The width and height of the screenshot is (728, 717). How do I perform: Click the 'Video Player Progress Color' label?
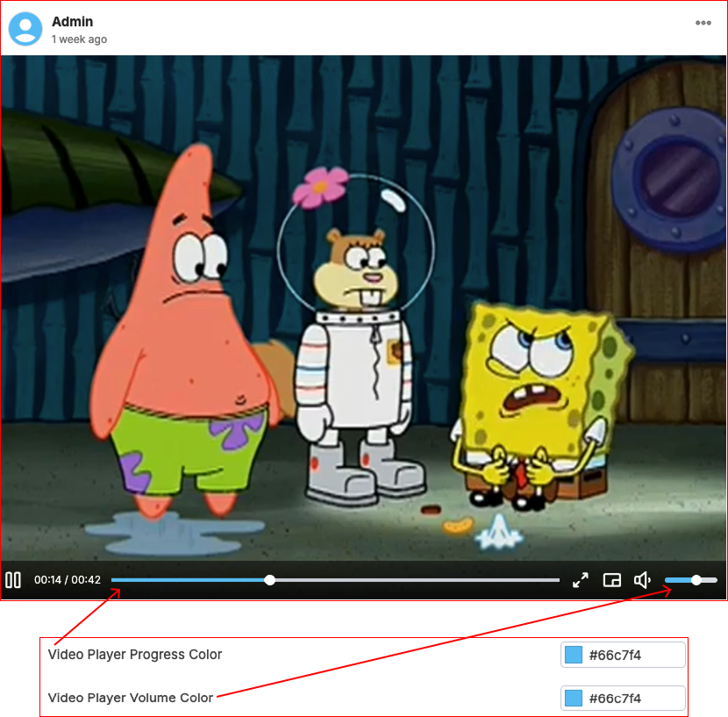135,655
